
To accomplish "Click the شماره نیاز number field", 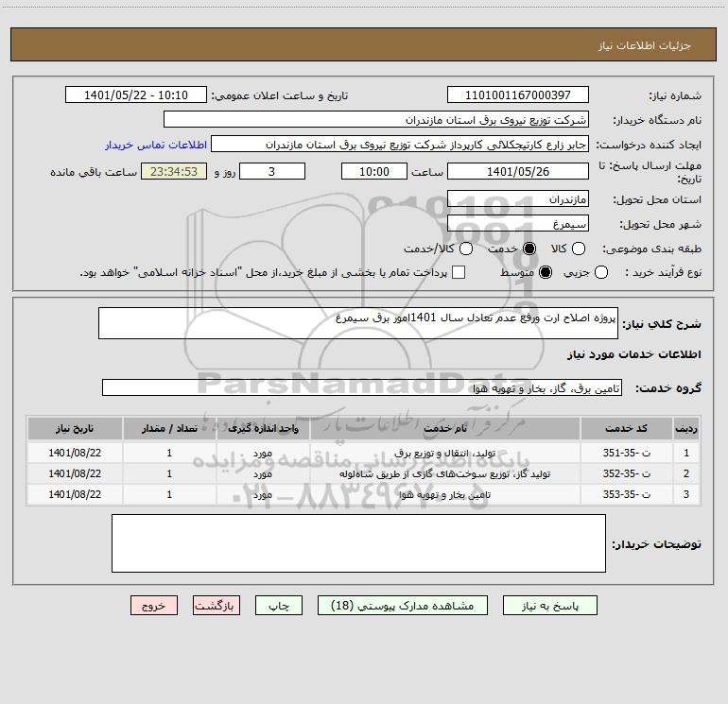I will pos(518,95).
